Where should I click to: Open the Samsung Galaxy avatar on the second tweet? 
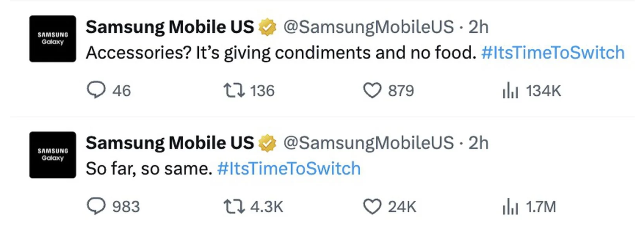coord(53,155)
